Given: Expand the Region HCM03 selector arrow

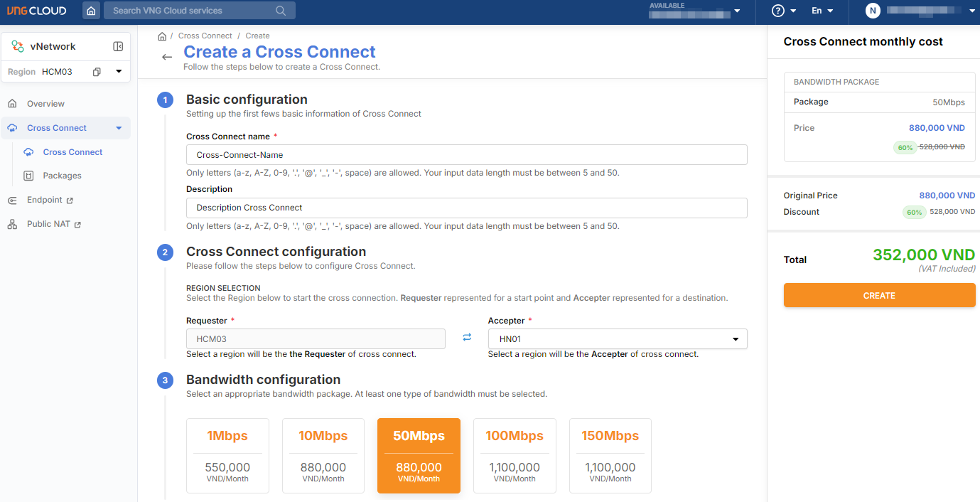Looking at the screenshot, I should tap(119, 72).
